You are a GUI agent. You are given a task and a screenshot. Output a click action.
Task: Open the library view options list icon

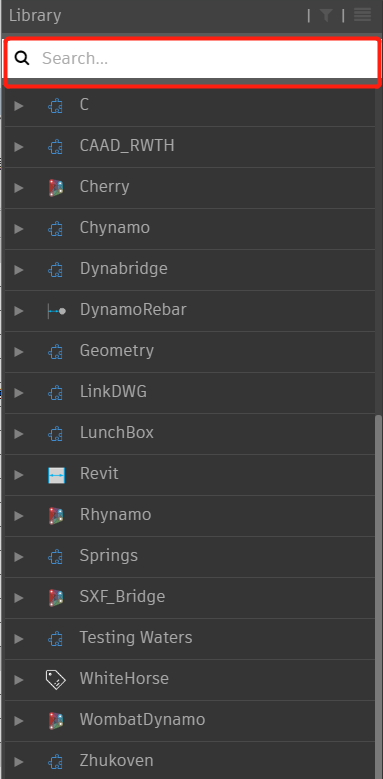pos(362,15)
